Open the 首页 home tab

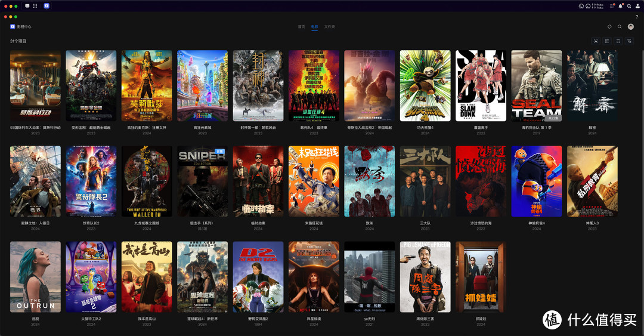click(x=301, y=27)
